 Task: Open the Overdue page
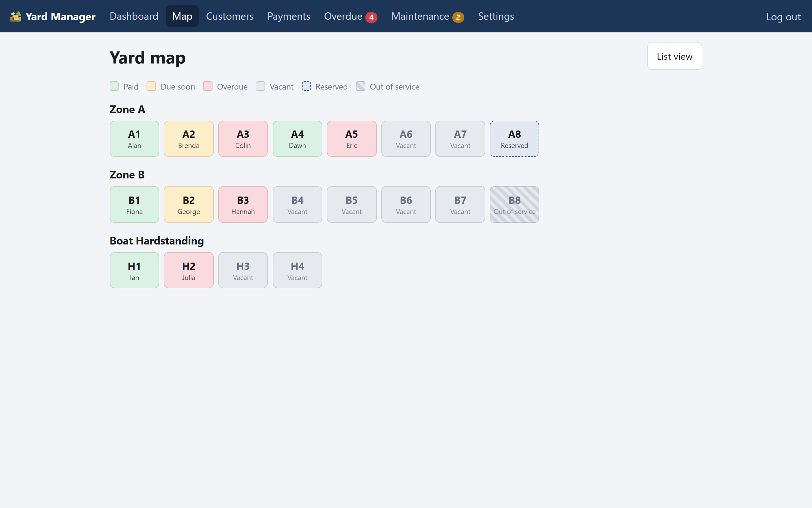[x=350, y=16]
